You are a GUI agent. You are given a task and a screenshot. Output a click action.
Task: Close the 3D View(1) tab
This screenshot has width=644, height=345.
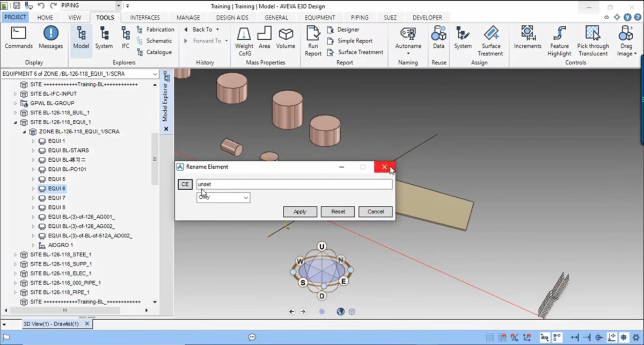[x=87, y=324]
